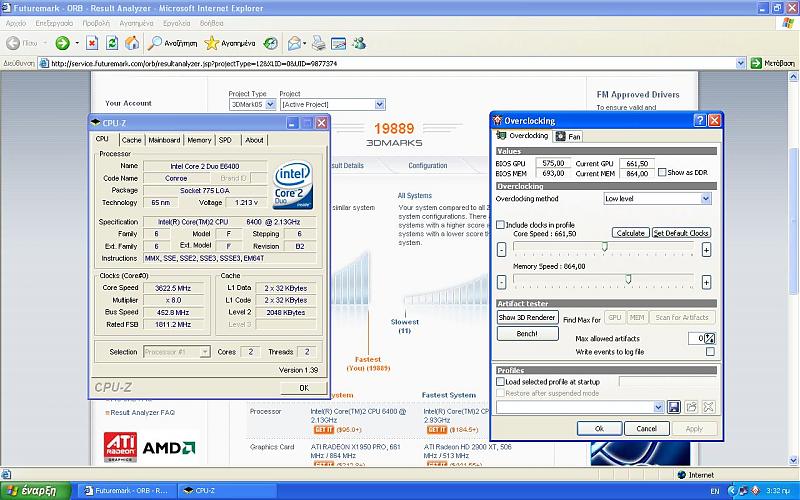Click the Set Default Clocks button
Screen dimensions: 800x500
681,233
